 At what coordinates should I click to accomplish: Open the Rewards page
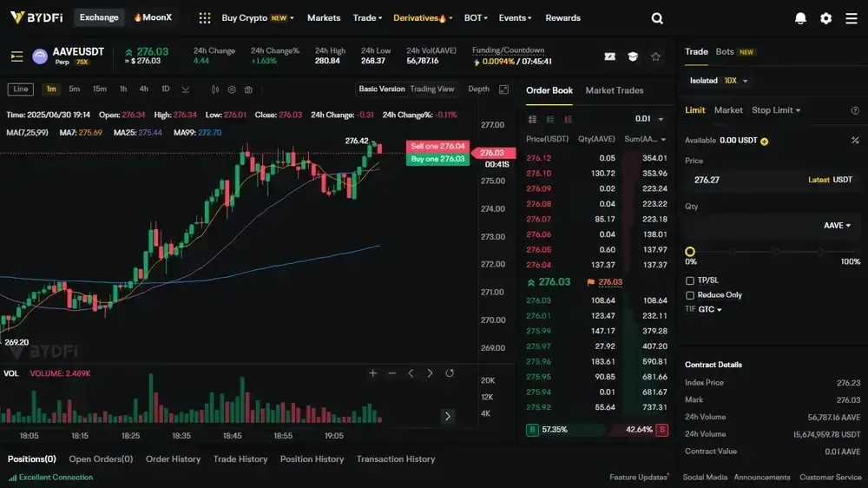click(563, 18)
